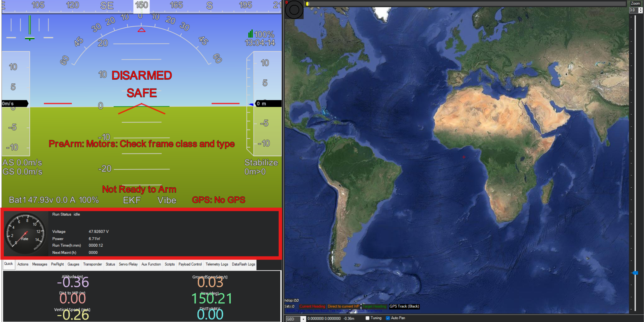Click the red aircraft attitude chevron
This screenshot has height=322, width=644.
coord(141,109)
